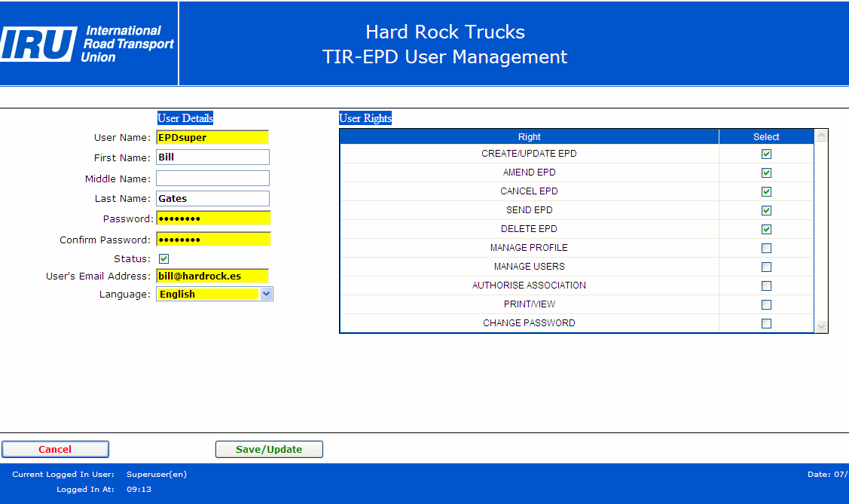849x504 pixels.
Task: Click the Hard Rock Trucks title
Action: coord(445,32)
